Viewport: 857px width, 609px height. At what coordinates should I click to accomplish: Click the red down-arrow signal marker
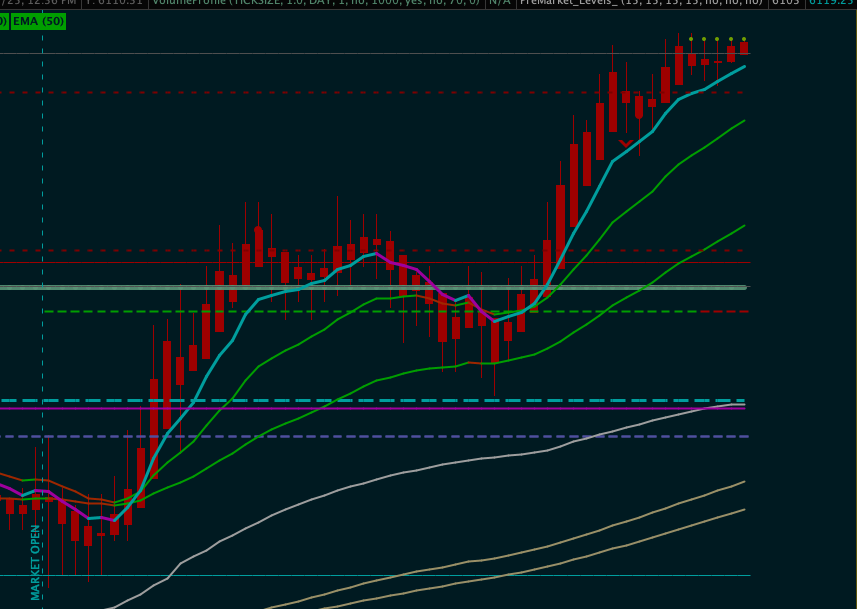[626, 144]
